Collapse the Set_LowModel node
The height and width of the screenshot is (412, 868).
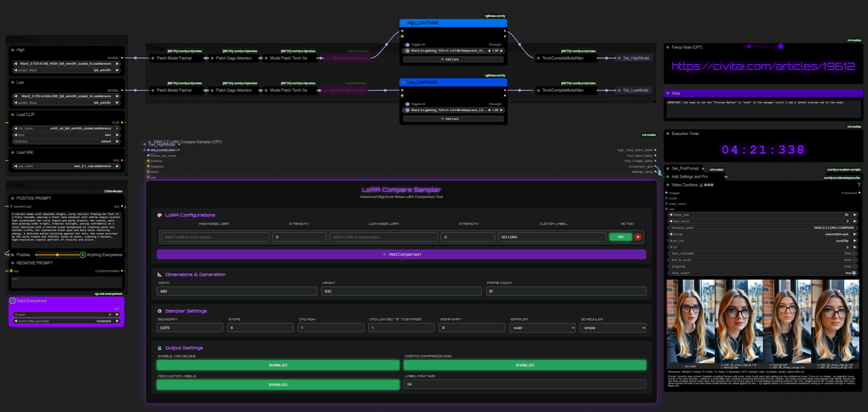click(x=619, y=91)
